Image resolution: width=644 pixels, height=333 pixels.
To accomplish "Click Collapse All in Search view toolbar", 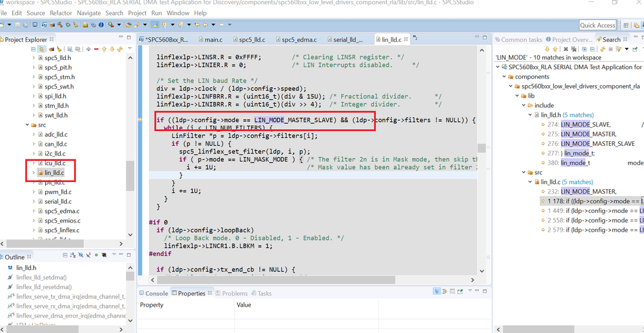I will tap(592, 49).
